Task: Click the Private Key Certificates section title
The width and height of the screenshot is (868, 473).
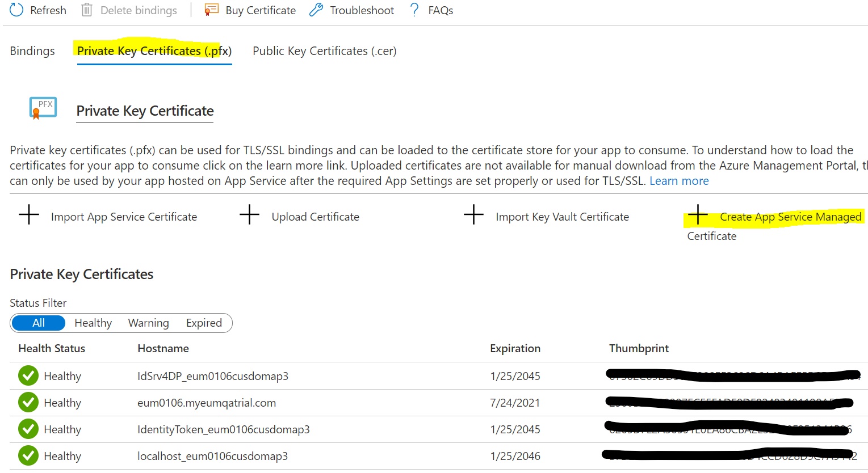Action: pyautogui.click(x=82, y=274)
